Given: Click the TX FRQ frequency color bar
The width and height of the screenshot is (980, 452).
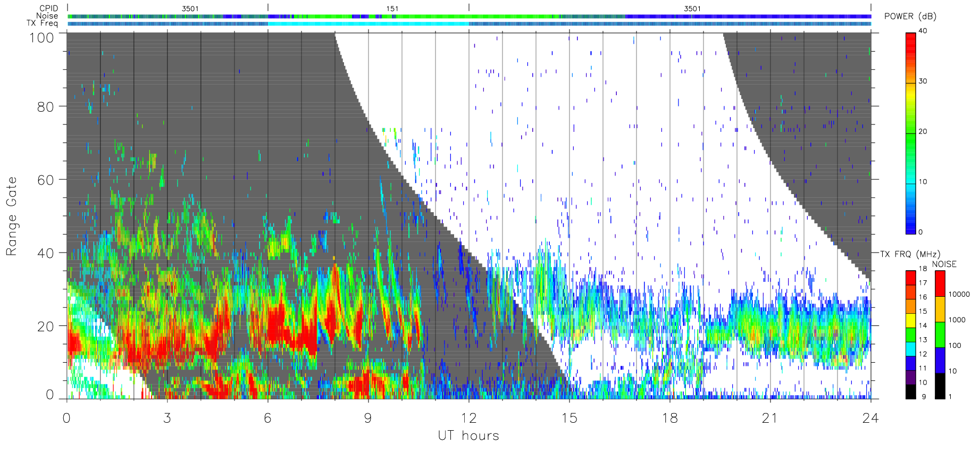Looking at the screenshot, I should pos(911,334).
